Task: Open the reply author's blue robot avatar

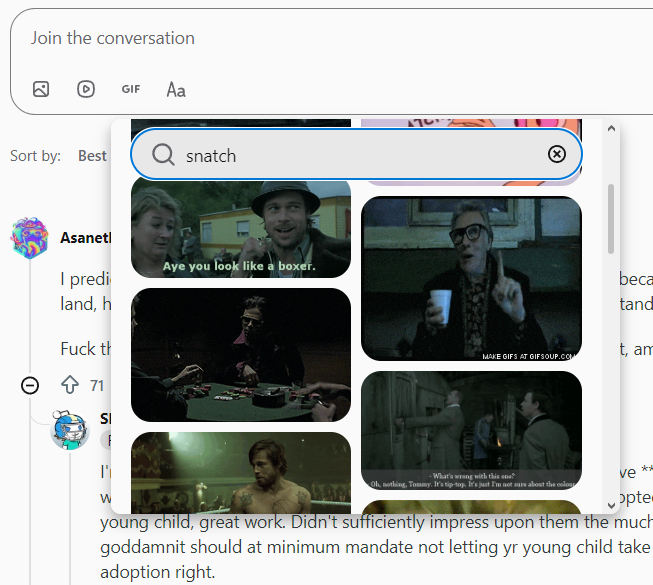Action: (x=70, y=430)
